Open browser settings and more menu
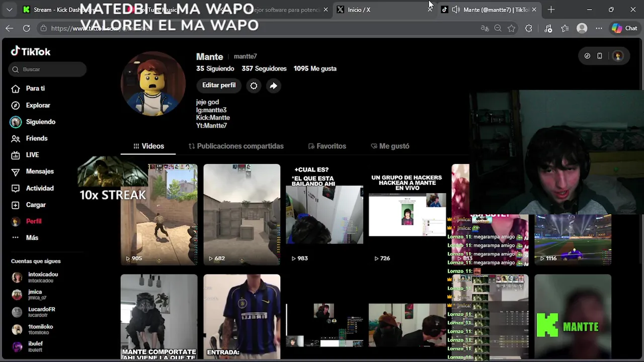This screenshot has width=644, height=362. (599, 29)
